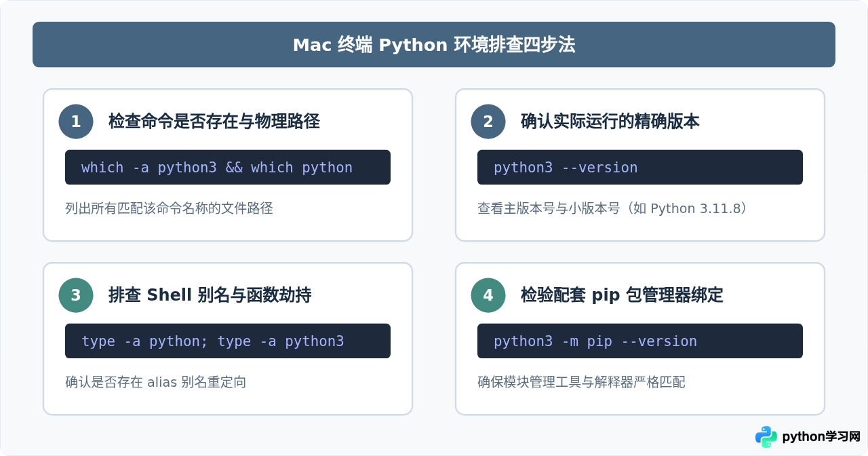This screenshot has width=868, height=456.
Task: Click the description "确认是否存在 alias 别名重定向"
Action: 155,382
